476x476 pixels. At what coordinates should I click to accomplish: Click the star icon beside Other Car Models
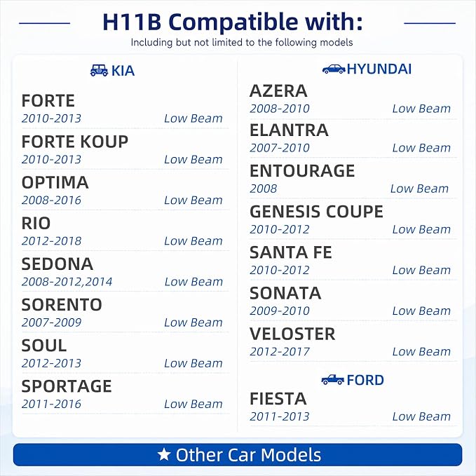[164, 454]
